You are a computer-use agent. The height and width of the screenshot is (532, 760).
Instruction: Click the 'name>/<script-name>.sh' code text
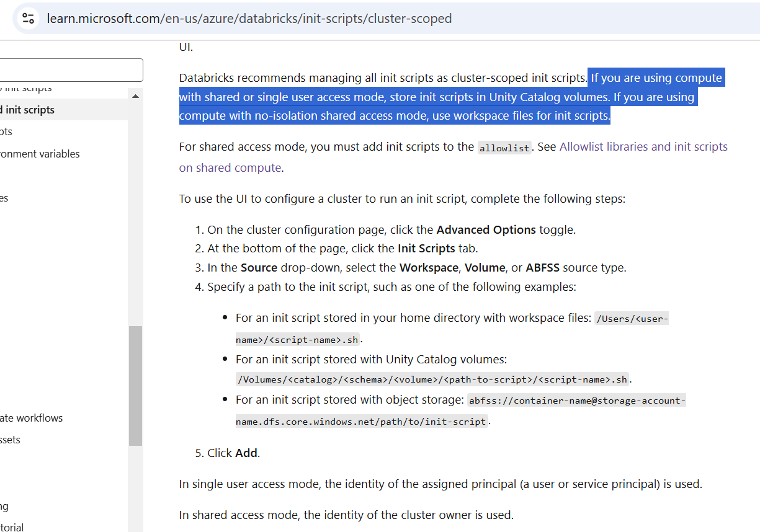297,340
